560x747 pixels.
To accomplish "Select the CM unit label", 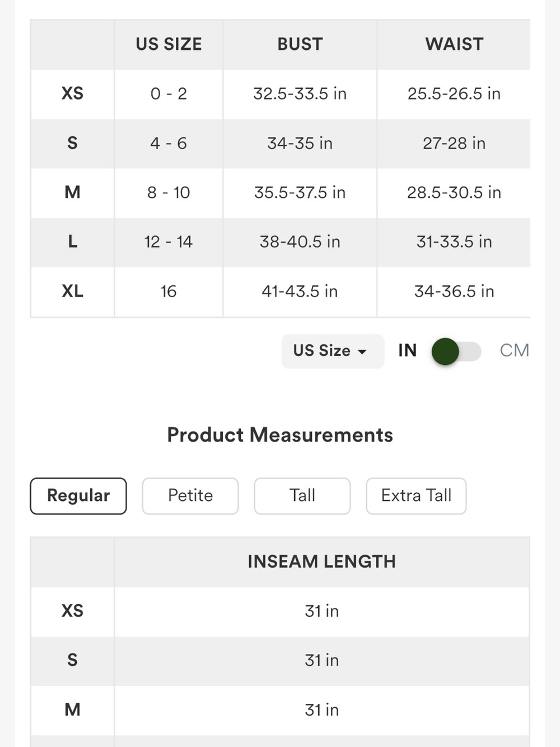I will coord(514,351).
